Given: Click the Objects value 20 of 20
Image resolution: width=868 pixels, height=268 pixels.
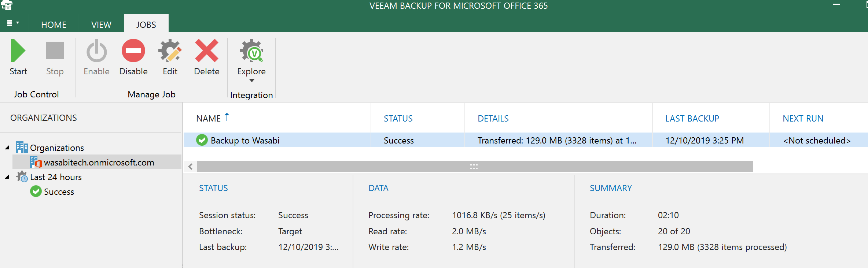Looking at the screenshot, I should 674,231.
